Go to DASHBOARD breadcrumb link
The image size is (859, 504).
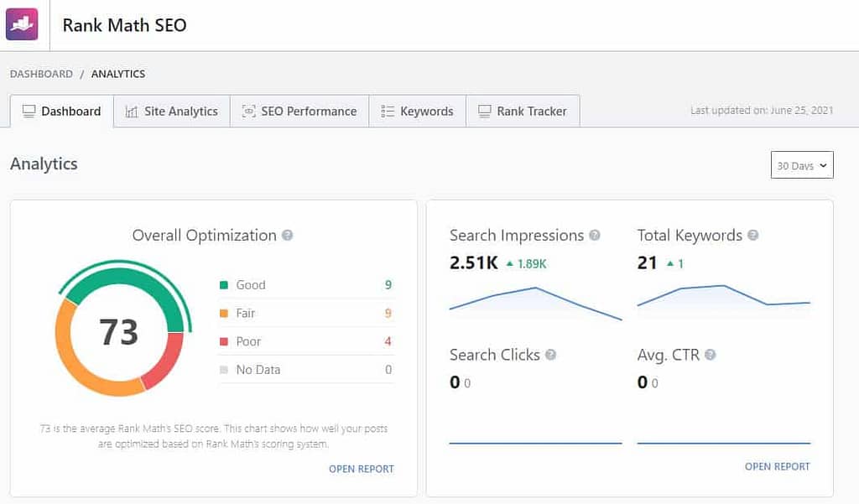[41, 74]
